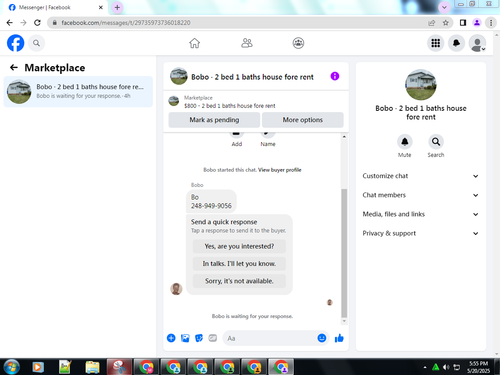The width and height of the screenshot is (500, 375).
Task: Open new tab with plus button
Action: [117, 7]
